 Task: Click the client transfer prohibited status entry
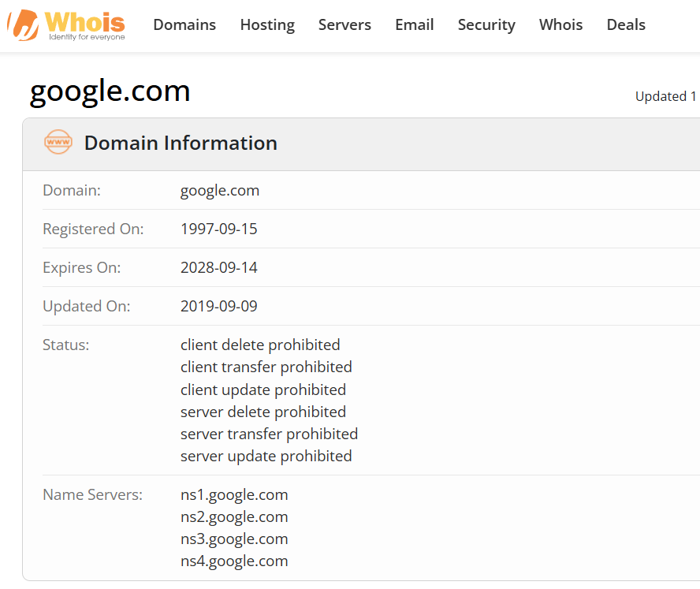[x=266, y=367]
